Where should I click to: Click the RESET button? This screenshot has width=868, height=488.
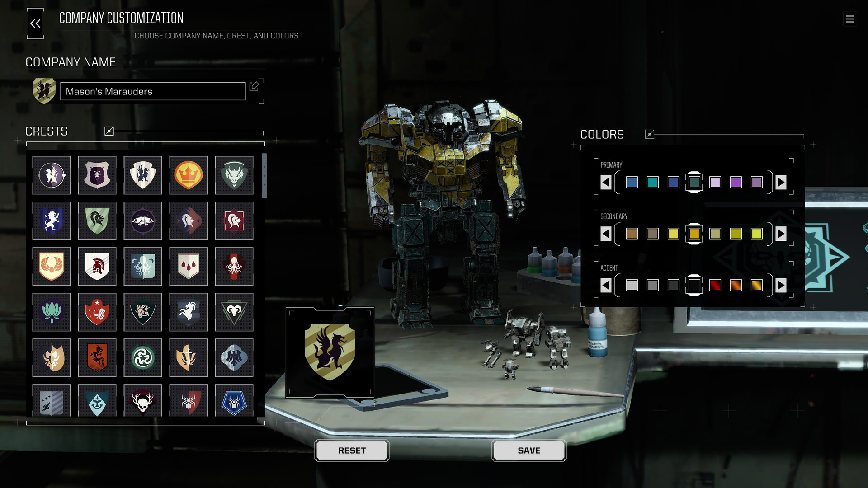(352, 450)
